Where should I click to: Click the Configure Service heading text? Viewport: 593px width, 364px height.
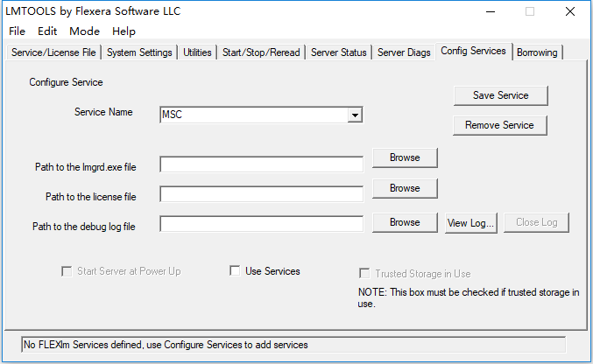(x=66, y=82)
